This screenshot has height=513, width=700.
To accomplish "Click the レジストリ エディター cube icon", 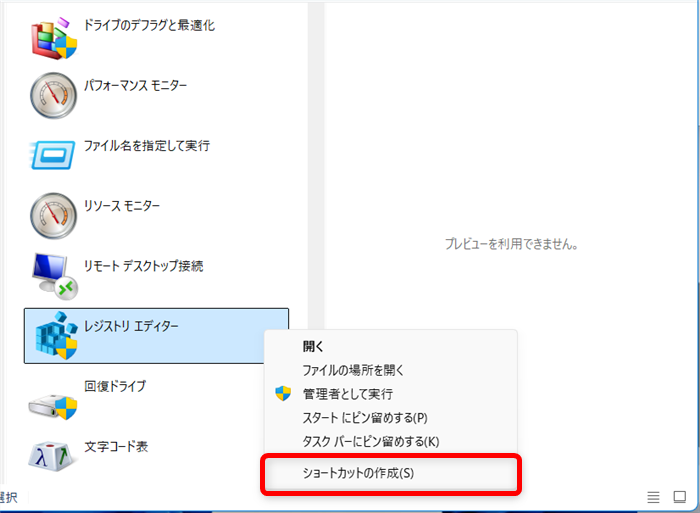I will pos(56,336).
